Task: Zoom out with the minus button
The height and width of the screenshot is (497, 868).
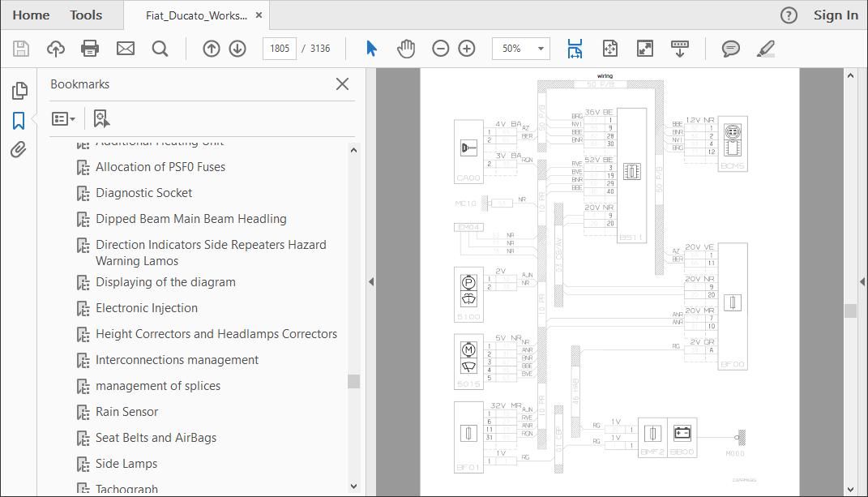Action: click(x=441, y=49)
